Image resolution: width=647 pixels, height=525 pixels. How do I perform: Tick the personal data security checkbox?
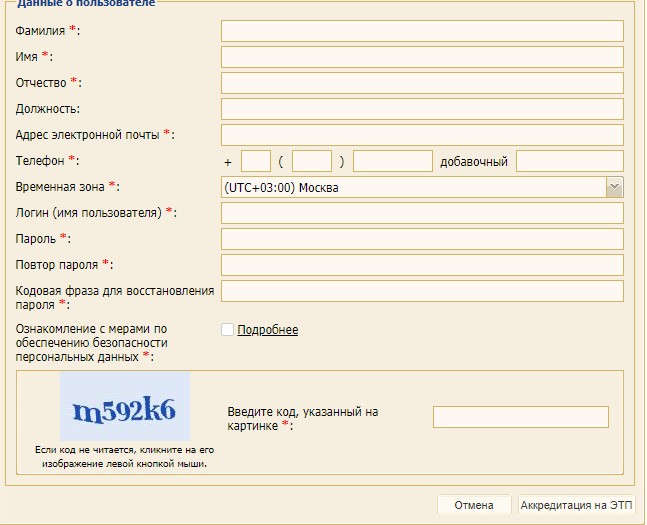click(227, 330)
